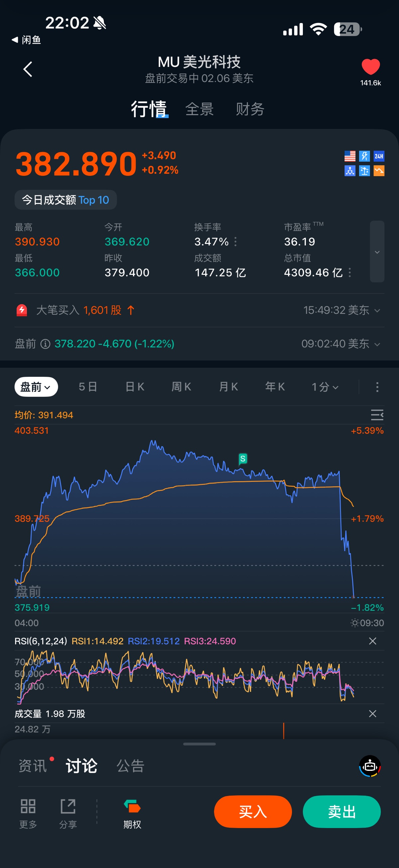Tap the S marker on chart
Image resolution: width=399 pixels, height=868 pixels.
coord(242,459)
